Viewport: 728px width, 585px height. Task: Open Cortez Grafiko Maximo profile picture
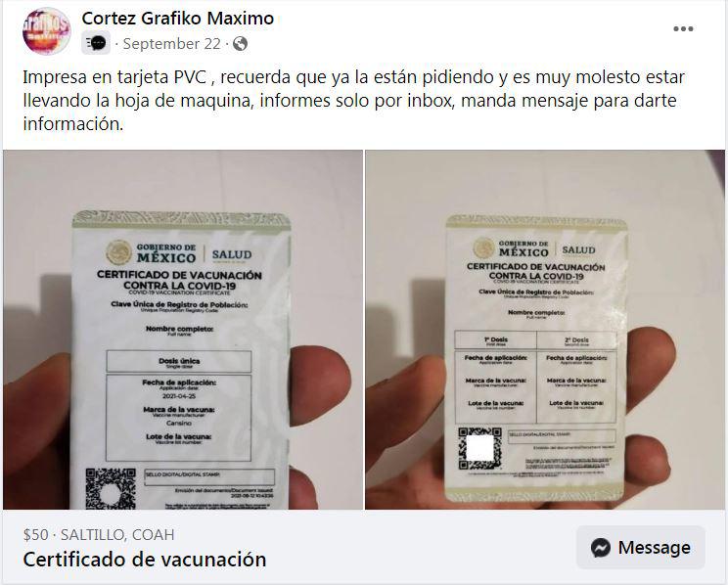click(46, 30)
